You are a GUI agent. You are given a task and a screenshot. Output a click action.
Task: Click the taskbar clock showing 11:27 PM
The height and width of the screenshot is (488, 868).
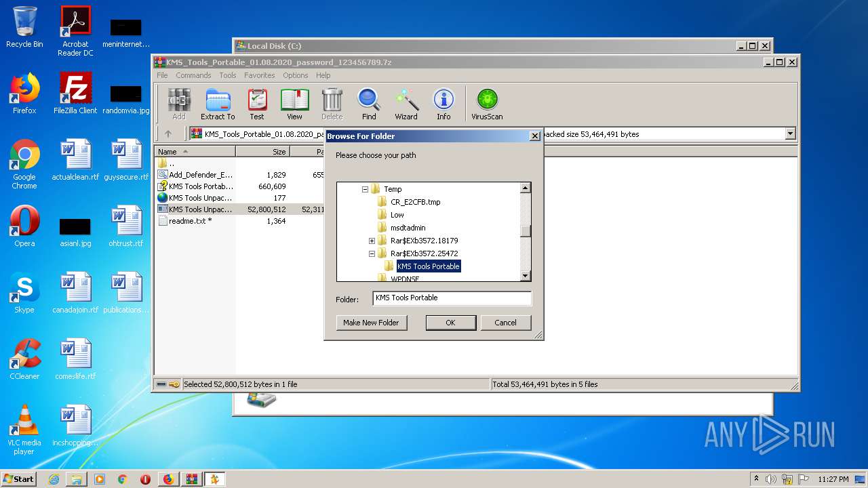pyautogui.click(x=833, y=479)
